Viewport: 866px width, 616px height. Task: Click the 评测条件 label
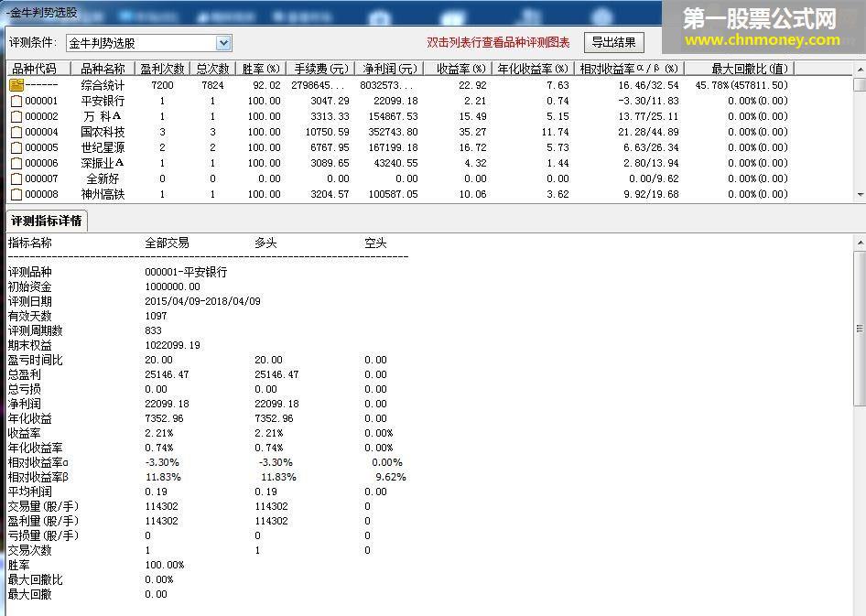click(32, 42)
